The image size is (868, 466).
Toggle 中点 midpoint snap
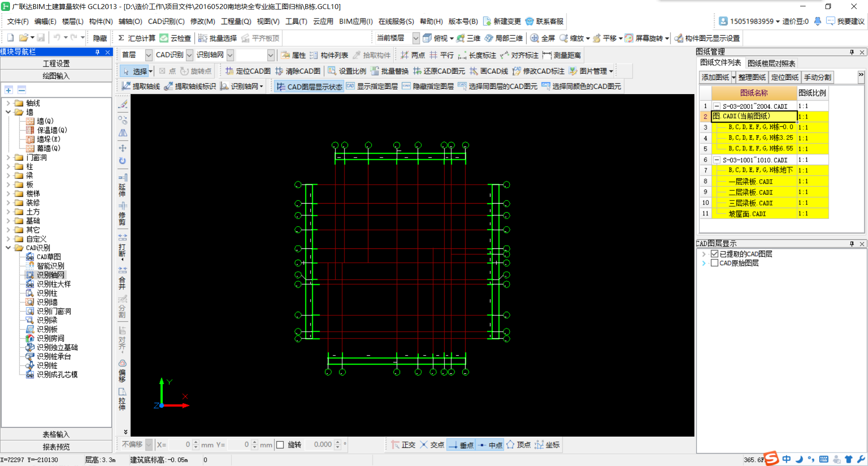(490, 445)
